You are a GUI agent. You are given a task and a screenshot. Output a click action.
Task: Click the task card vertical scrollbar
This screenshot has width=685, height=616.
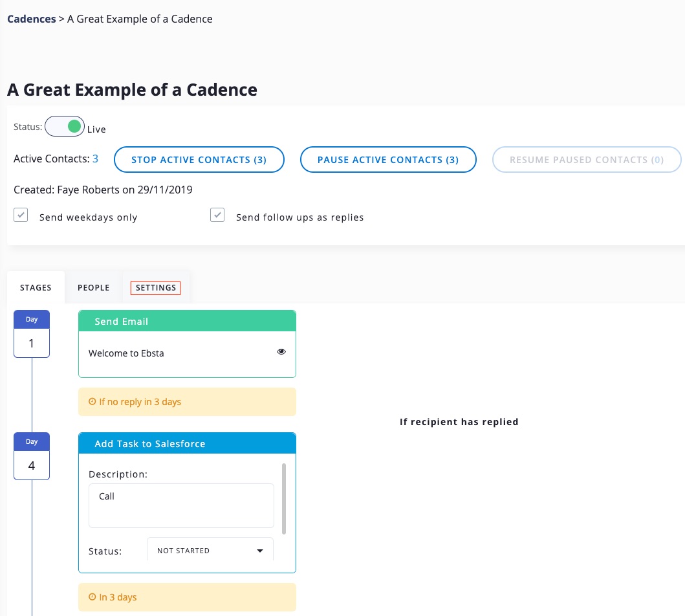click(283, 498)
